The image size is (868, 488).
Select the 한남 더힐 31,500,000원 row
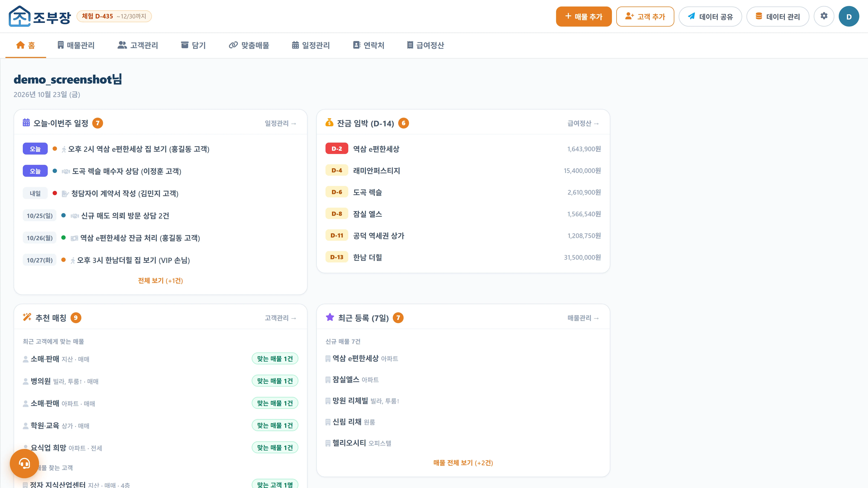(463, 257)
